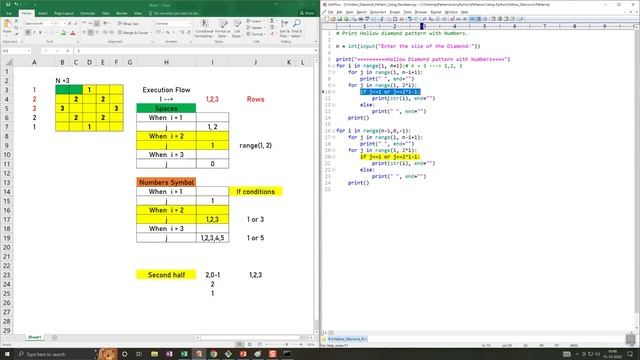Click the Save icon in EditPlus toolbar

[340, 19]
